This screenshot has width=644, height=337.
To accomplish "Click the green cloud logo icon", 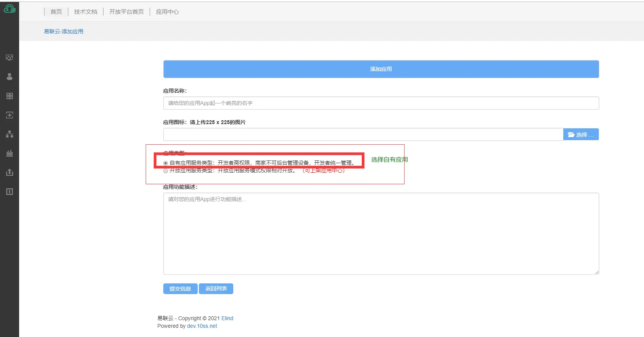I will pos(10,9).
